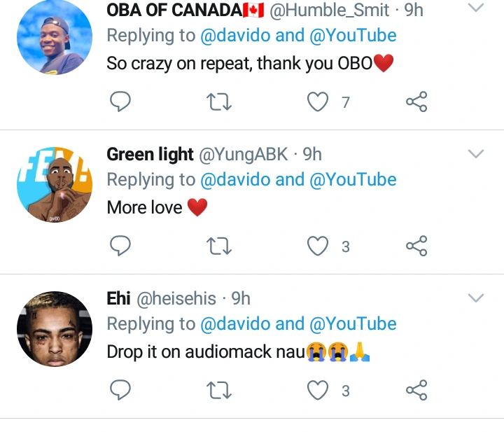Open the Ehi profile name
The width and height of the screenshot is (504, 432).
(118, 299)
